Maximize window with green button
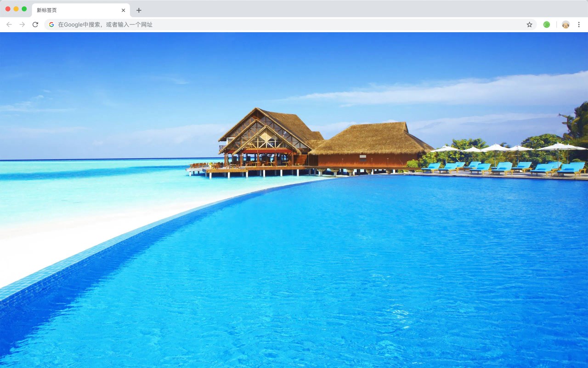This screenshot has width=588, height=368. 24,9
